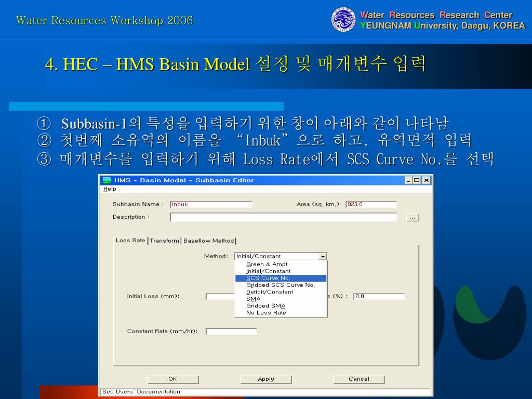Image resolution: width=532 pixels, height=399 pixels.
Task: Minimize the Subbasin Editor window
Action: click(x=409, y=180)
